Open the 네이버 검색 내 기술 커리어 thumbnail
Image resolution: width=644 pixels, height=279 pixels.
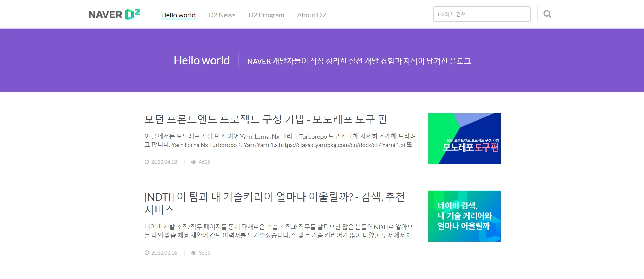[x=464, y=216]
